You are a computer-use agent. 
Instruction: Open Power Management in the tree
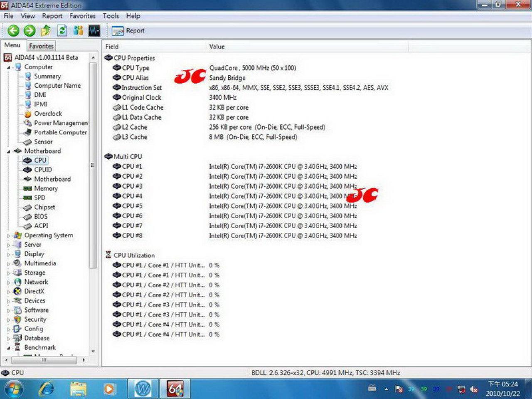[61, 123]
